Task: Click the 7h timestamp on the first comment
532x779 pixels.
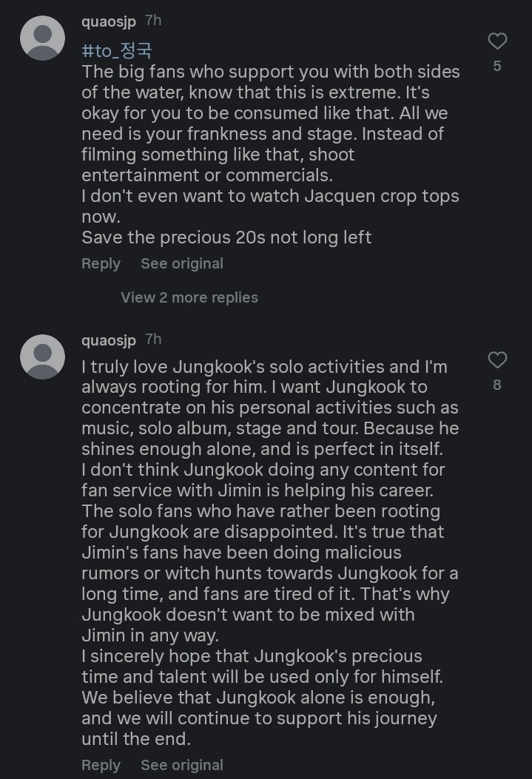Action: (153, 21)
